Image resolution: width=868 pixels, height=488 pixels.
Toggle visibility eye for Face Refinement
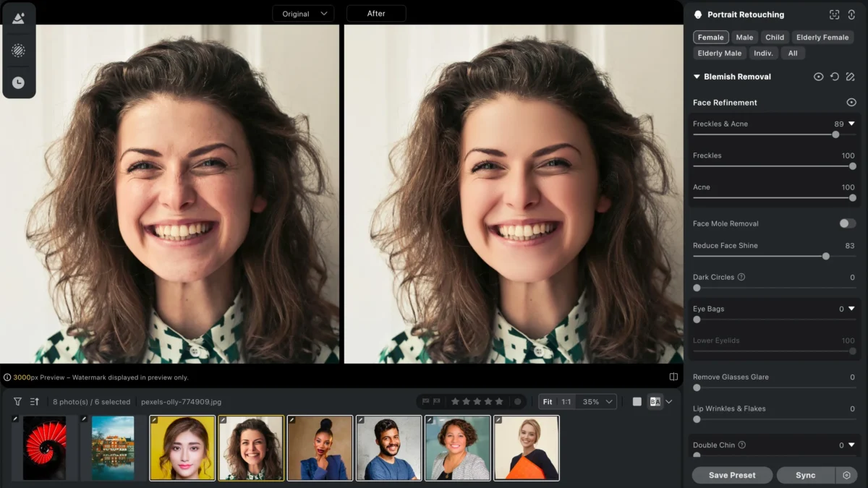pyautogui.click(x=851, y=103)
